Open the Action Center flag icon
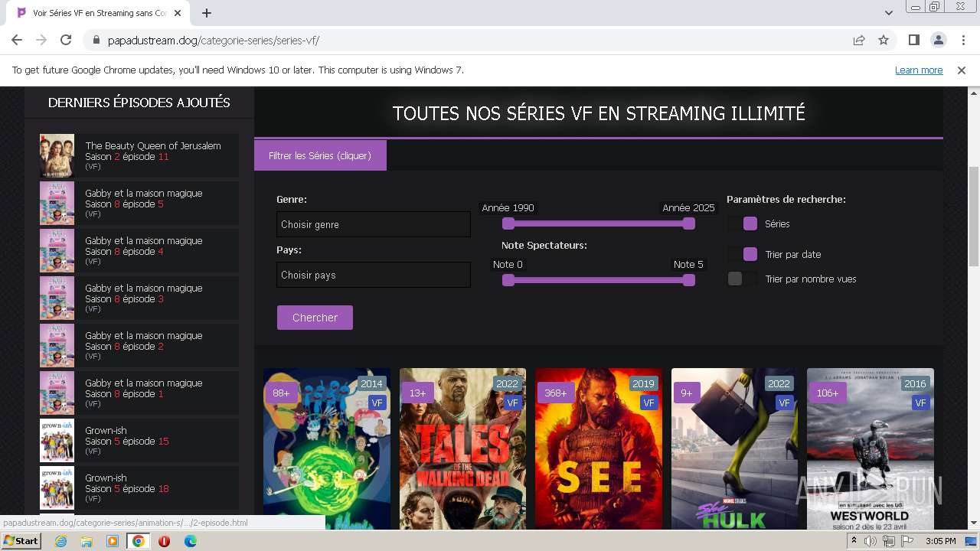Screen dimensions: 980x551 pyautogui.click(x=907, y=541)
